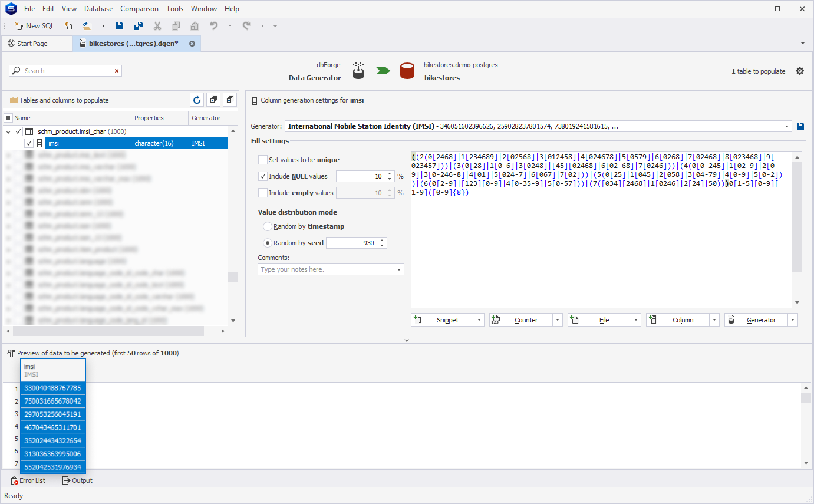
Task: Click the Cut scissors icon
Action: click(157, 26)
